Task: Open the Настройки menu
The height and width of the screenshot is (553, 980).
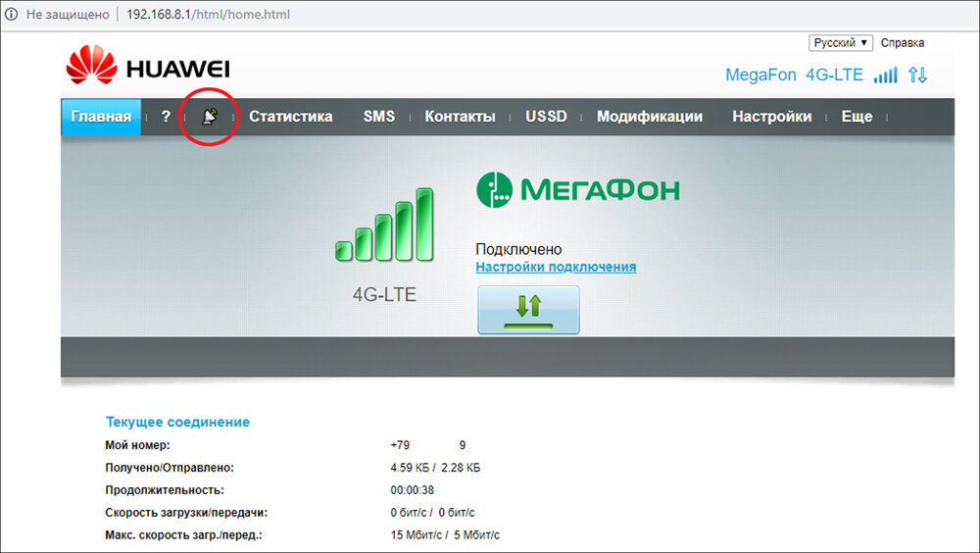Action: coord(772,117)
